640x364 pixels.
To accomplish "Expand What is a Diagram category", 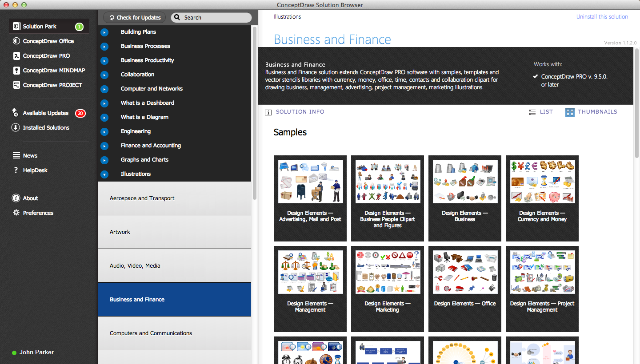I will 104,118.
